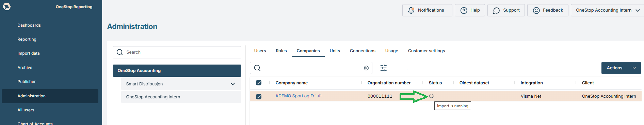This screenshot has height=125, width=644.
Task: Uncheck the #DEMO Sport og Friluft row checkbox
Action: tap(259, 96)
